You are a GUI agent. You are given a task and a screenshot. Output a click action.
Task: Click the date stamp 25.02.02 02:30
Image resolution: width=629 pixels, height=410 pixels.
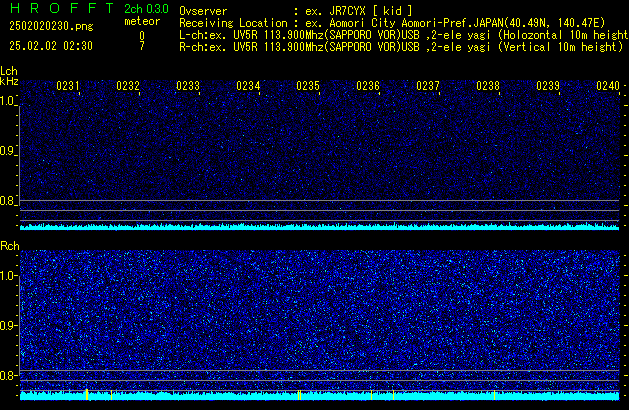click(51, 46)
